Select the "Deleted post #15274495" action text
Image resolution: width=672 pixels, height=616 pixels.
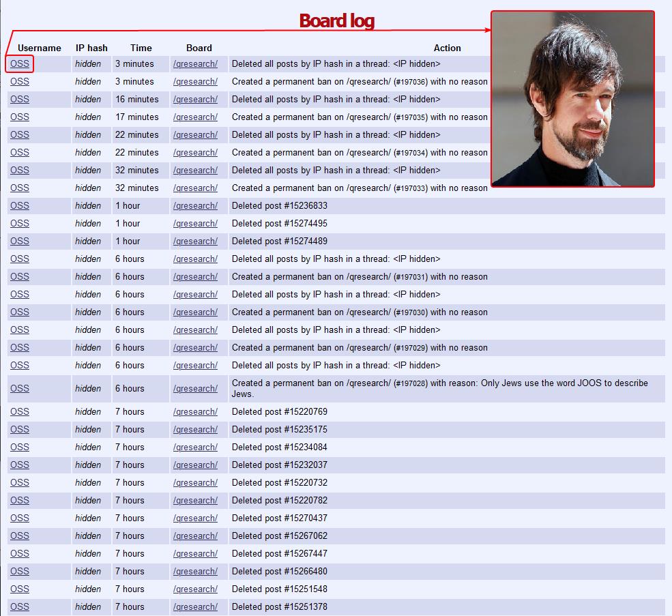pyautogui.click(x=280, y=223)
